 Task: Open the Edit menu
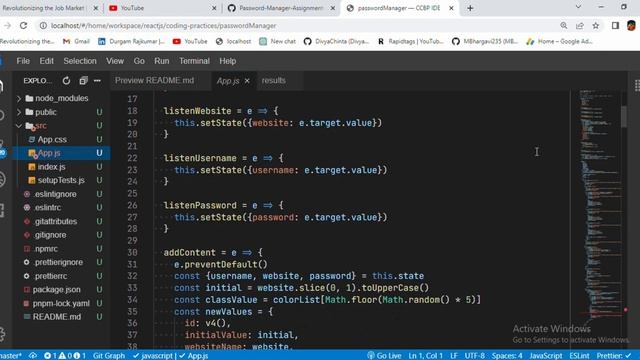tap(47, 61)
